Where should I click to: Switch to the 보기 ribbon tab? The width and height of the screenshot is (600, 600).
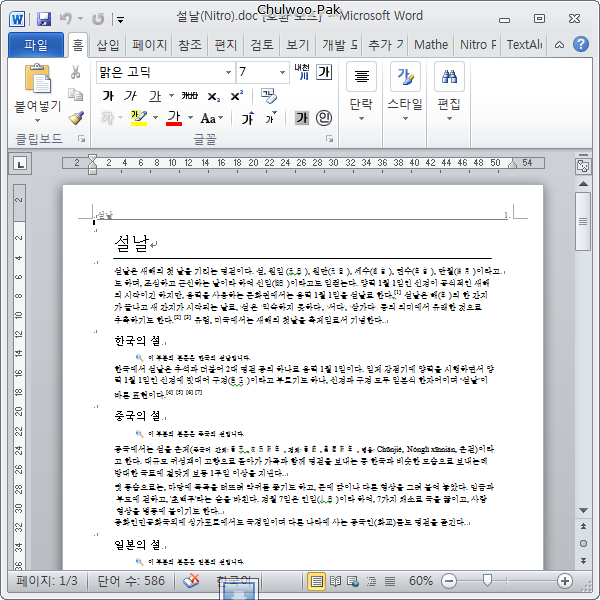tap(298, 45)
